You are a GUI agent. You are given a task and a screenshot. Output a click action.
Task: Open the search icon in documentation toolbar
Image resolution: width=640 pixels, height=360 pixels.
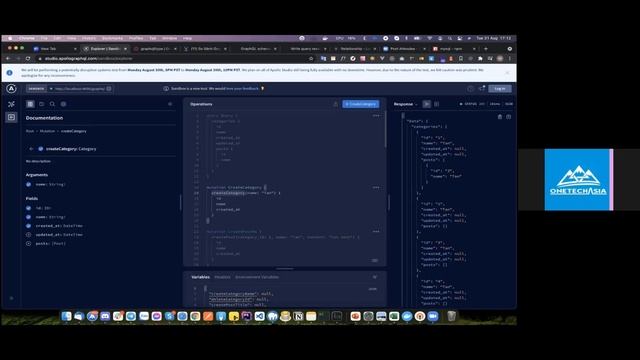pyautogui.click(x=52, y=104)
